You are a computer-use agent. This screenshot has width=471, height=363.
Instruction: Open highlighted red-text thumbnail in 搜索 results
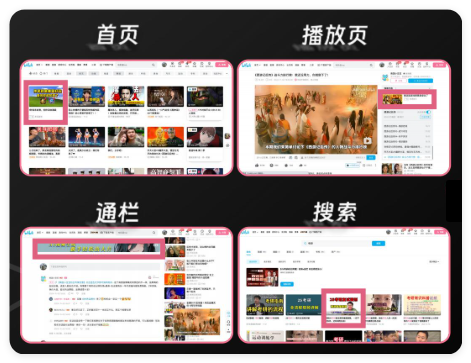coord(343,305)
